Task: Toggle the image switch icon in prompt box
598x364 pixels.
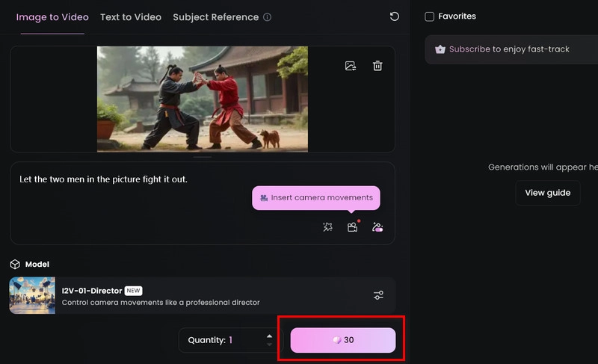Action: (x=377, y=227)
